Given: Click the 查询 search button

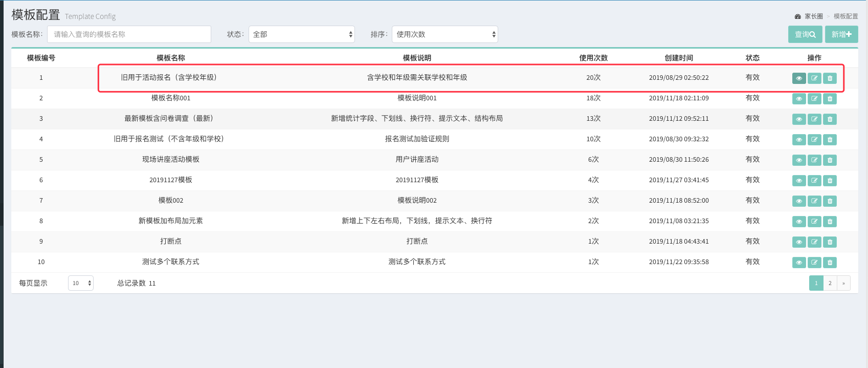Looking at the screenshot, I should click(805, 34).
